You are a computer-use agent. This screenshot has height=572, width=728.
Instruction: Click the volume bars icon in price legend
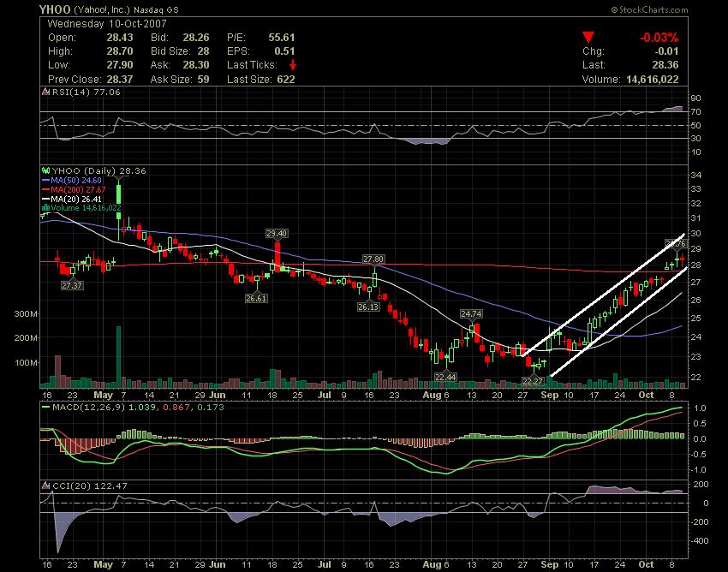click(45, 208)
